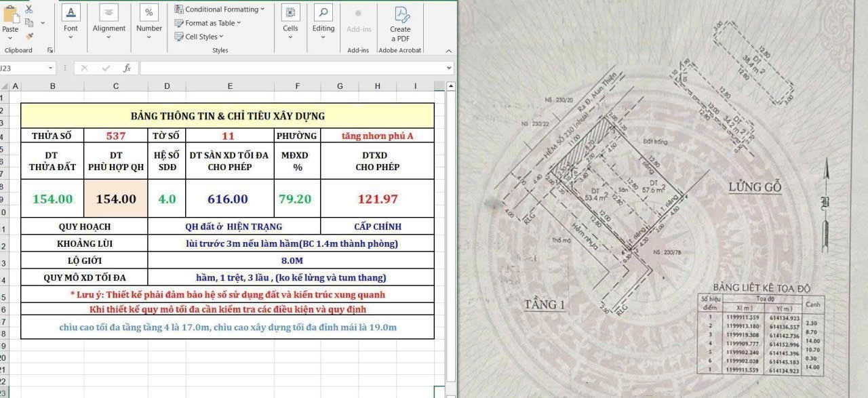Viewport: 868px width, 398px height.
Task: Select the Format Painter brush icon
Action: click(x=28, y=36)
